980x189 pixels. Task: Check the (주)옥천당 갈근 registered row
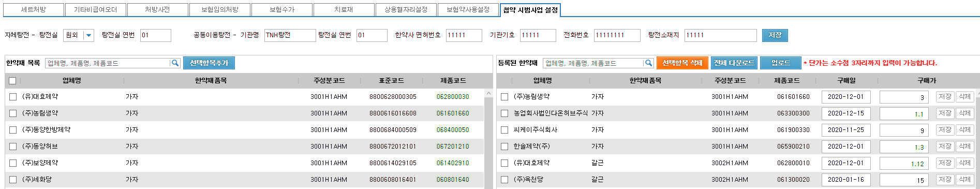click(x=504, y=180)
